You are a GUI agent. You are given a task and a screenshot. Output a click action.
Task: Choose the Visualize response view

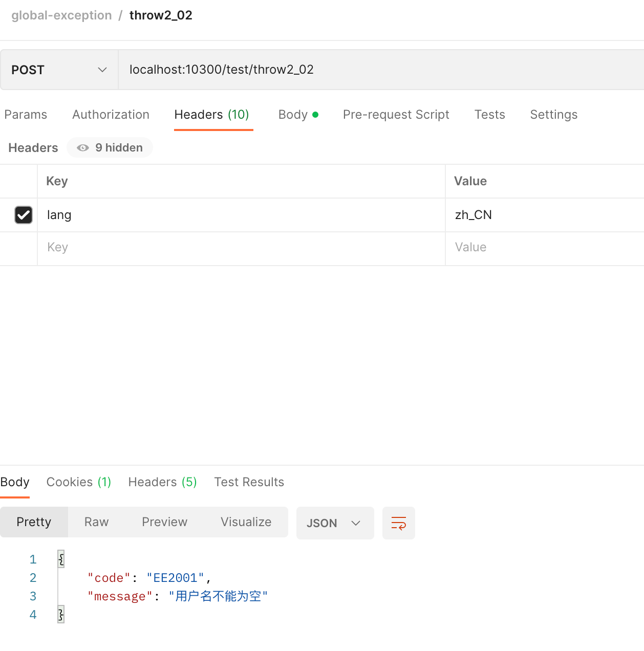[x=246, y=522]
